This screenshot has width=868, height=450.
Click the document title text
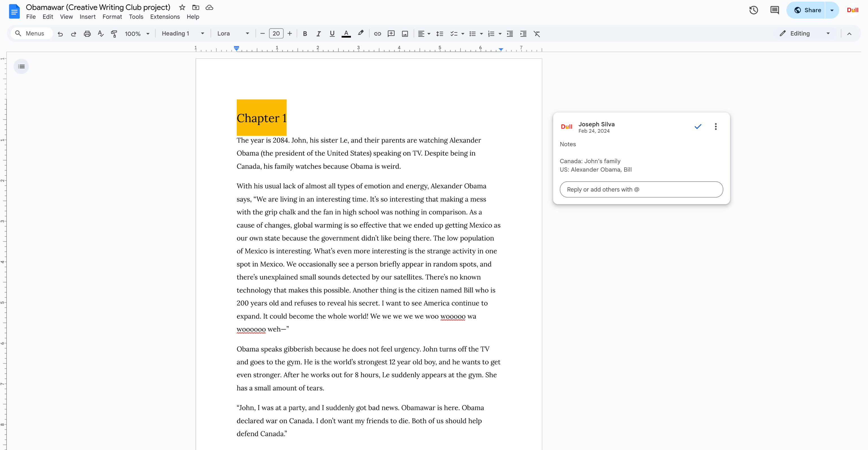click(98, 7)
